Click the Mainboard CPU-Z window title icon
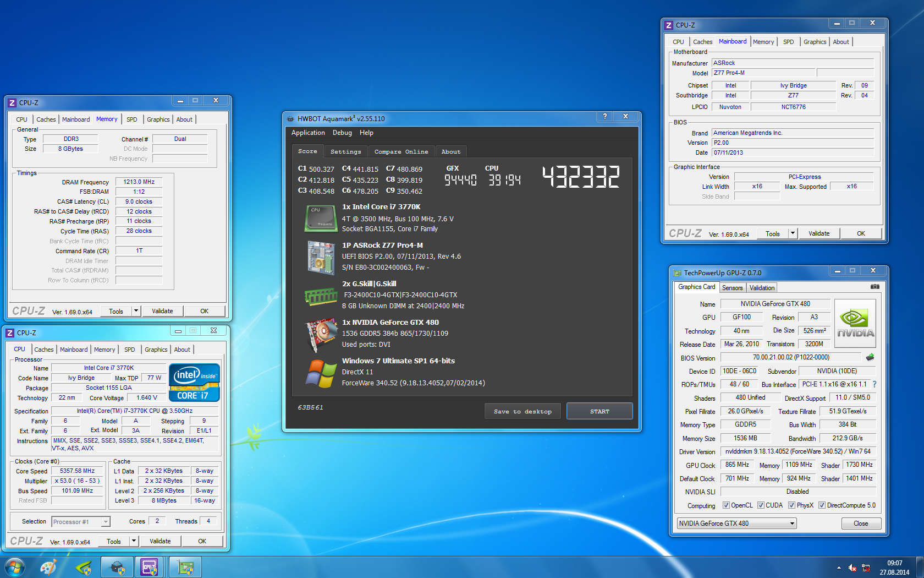The height and width of the screenshot is (578, 924). (669, 25)
